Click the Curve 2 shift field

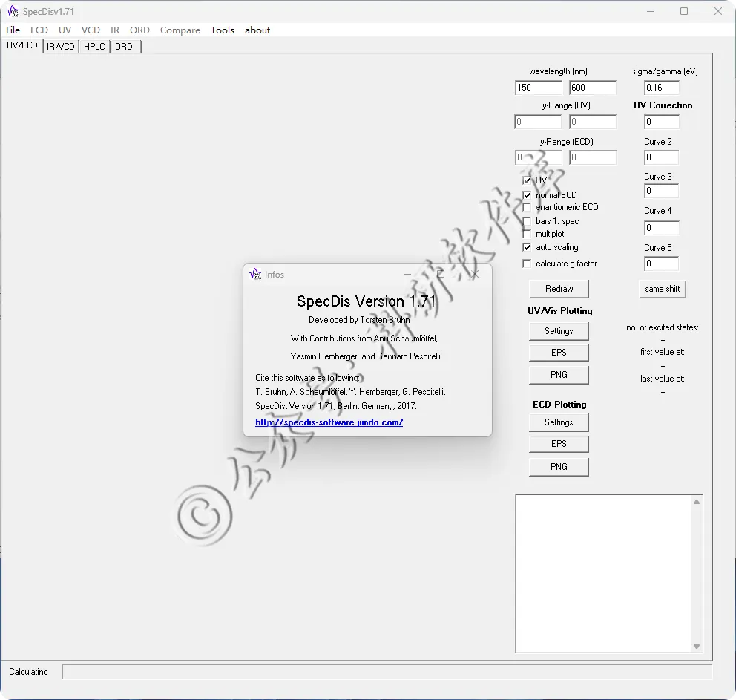click(662, 158)
